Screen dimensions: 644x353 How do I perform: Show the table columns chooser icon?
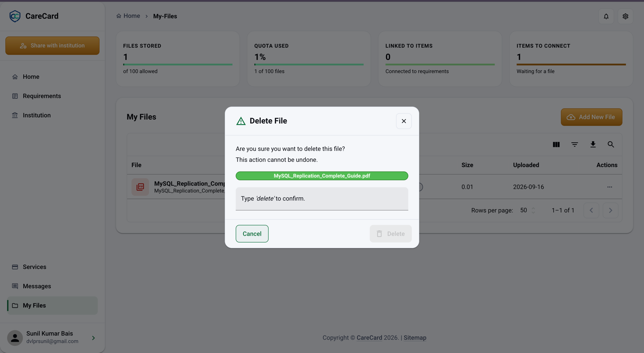tap(556, 144)
